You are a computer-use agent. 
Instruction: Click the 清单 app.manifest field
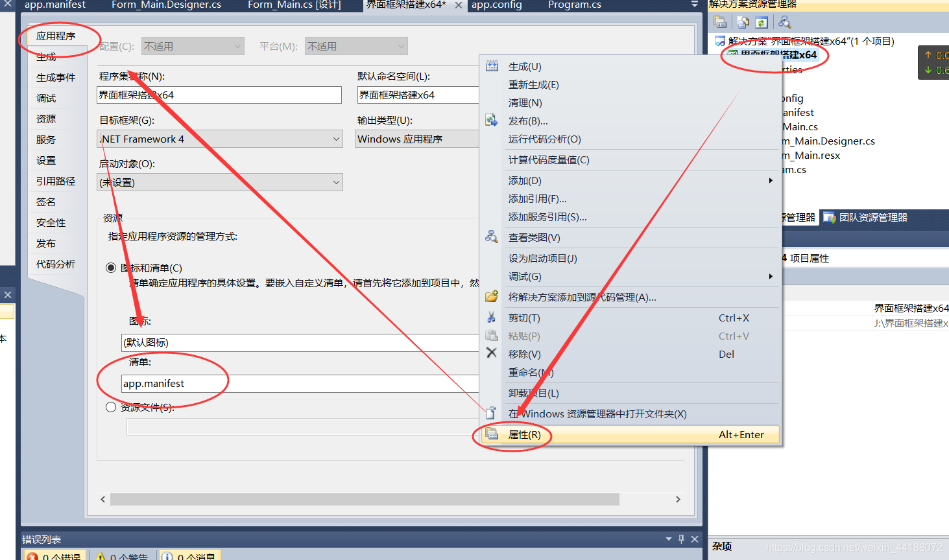coord(300,383)
